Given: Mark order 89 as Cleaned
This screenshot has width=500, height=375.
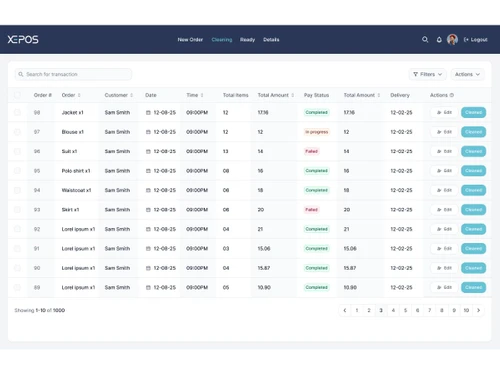Looking at the screenshot, I should [473, 287].
